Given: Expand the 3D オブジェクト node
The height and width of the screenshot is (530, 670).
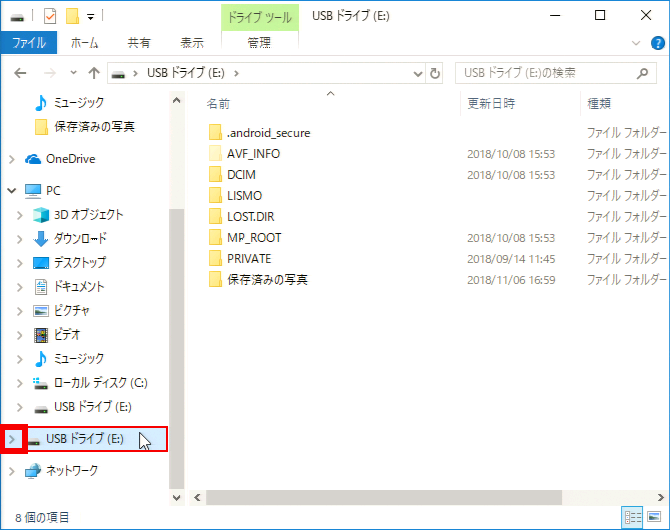Looking at the screenshot, I should [20, 215].
